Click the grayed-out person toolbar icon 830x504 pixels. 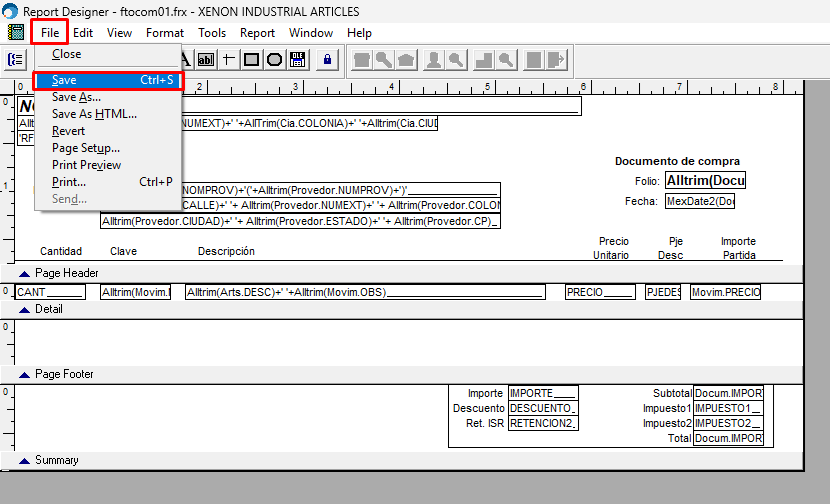[x=434, y=60]
